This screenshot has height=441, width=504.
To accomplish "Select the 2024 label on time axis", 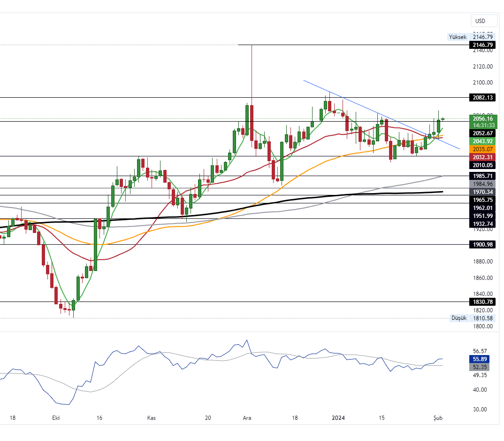I will pos(338,418).
